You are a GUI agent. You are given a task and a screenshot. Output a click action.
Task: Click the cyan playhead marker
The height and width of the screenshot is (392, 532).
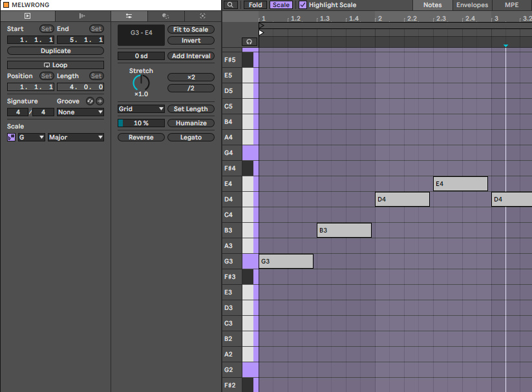point(505,45)
